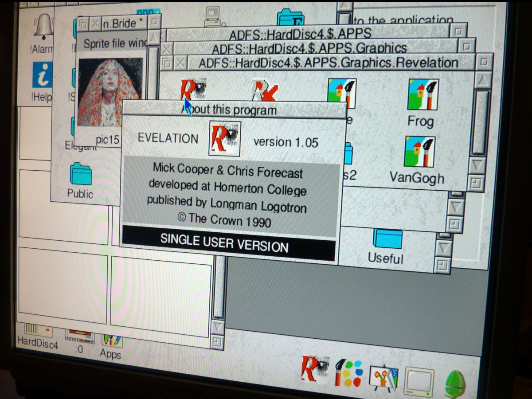Select the pic15 sprite thumbnail

coord(110,93)
